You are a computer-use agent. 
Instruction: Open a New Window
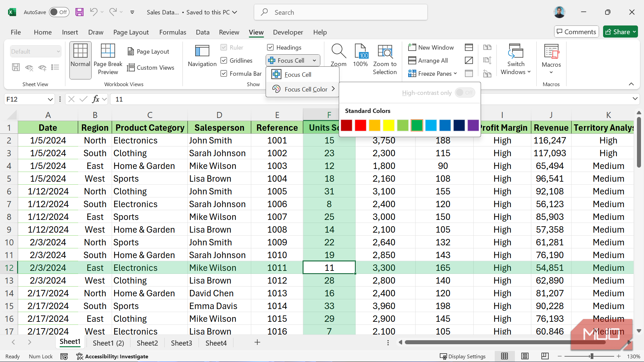(x=431, y=48)
